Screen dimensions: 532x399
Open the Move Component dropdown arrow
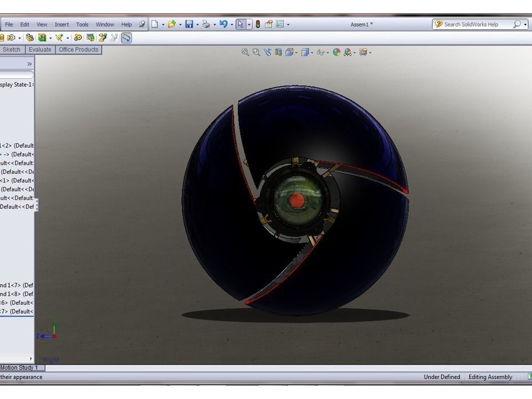pos(19,38)
